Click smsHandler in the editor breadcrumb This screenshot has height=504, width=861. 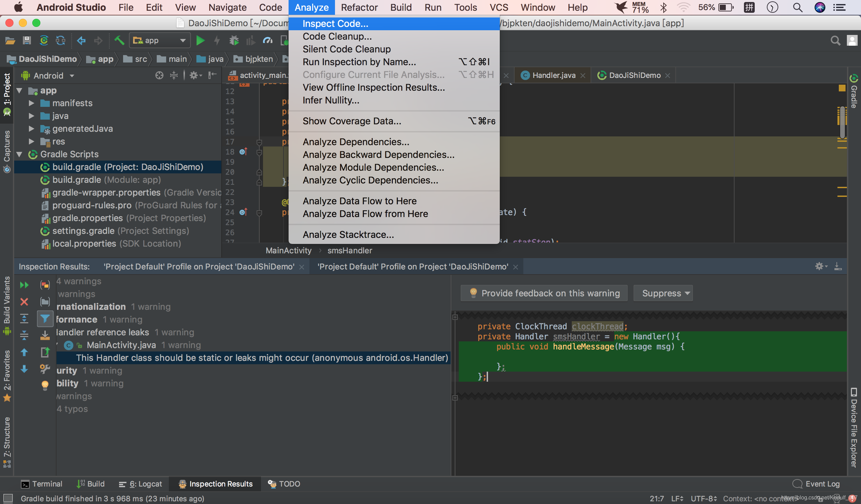pyautogui.click(x=349, y=250)
